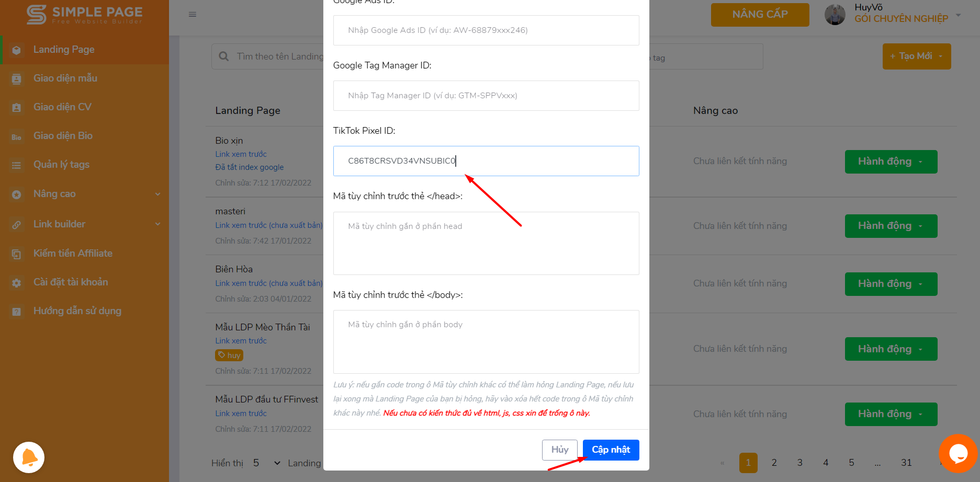This screenshot has width=980, height=482.
Task: Expand the Link builder sidebar chevron
Action: tap(158, 224)
